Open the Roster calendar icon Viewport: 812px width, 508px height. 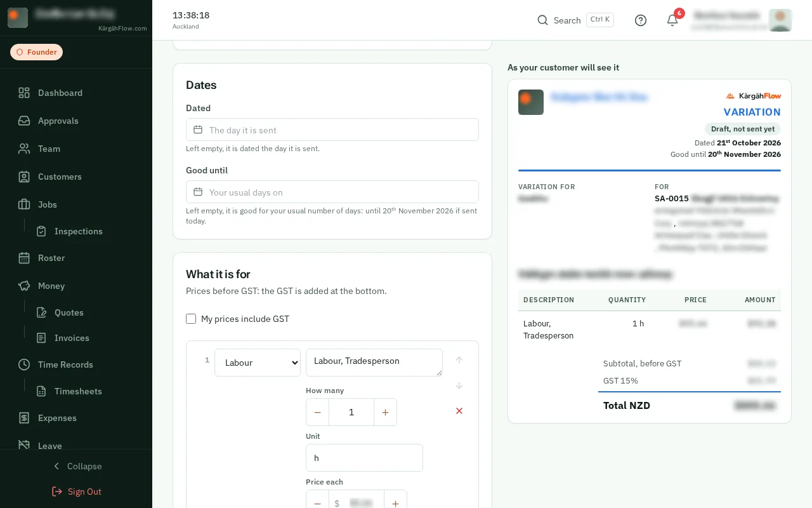pyautogui.click(x=24, y=258)
